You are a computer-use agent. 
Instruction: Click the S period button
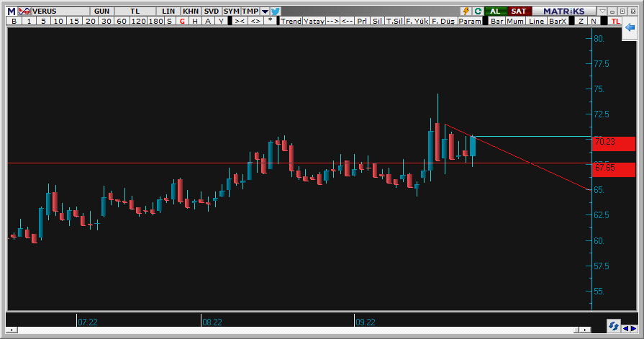(x=169, y=21)
